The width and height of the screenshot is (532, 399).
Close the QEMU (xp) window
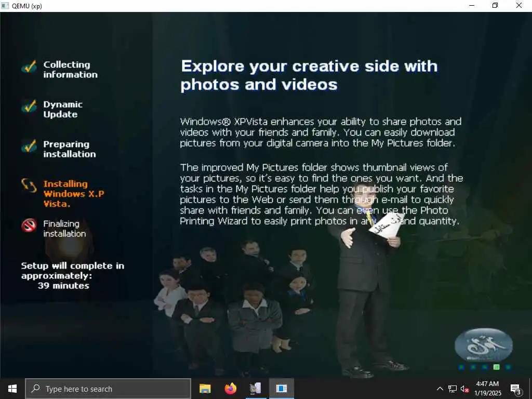click(519, 5)
